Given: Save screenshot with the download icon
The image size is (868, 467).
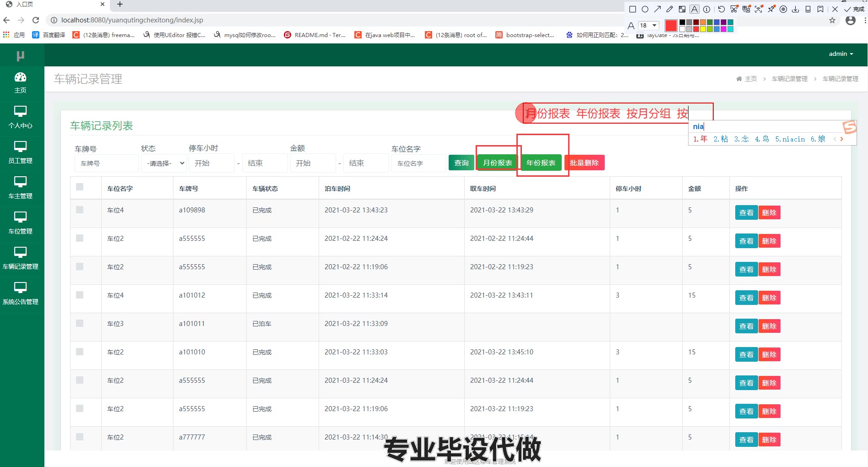Looking at the screenshot, I should click(796, 9).
